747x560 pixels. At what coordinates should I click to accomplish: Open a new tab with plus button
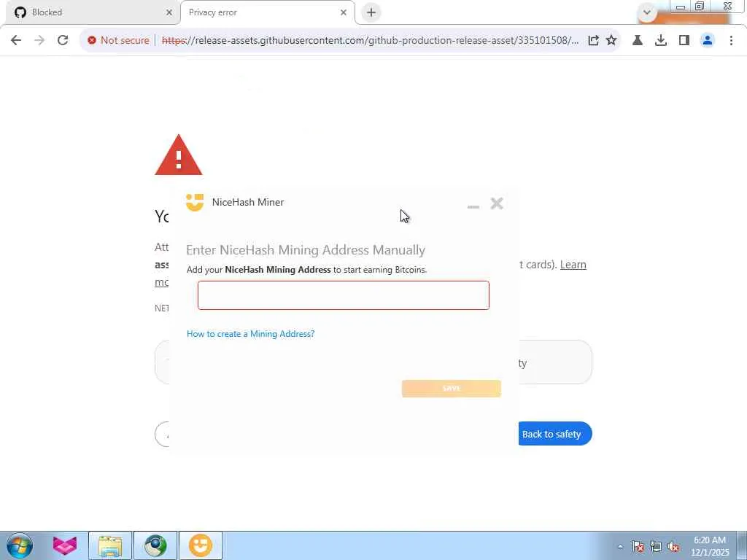(371, 12)
